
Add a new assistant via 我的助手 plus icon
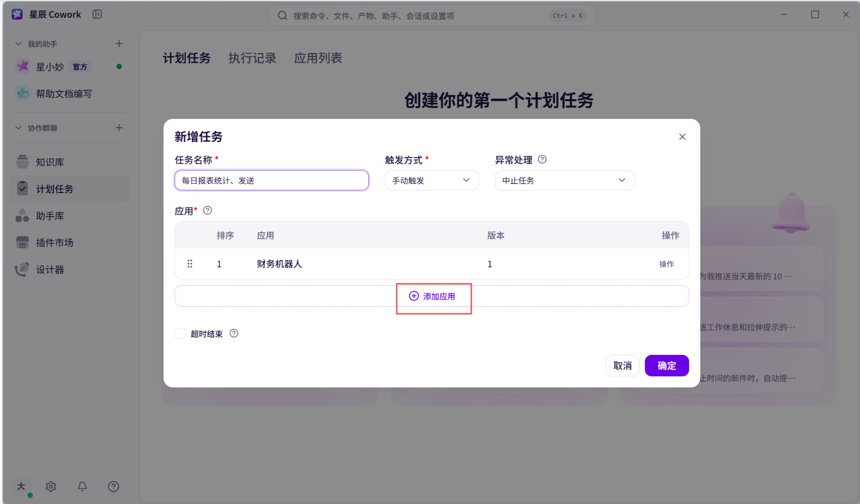(119, 43)
